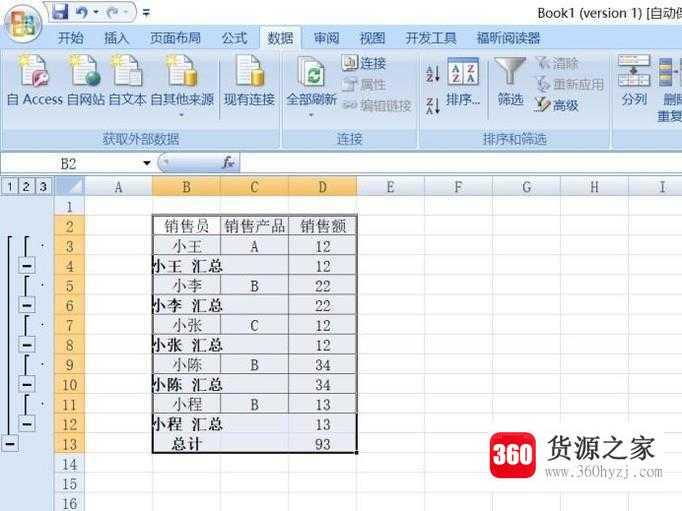Sort ascending A to Z
The height and width of the screenshot is (511, 682).
(432, 73)
